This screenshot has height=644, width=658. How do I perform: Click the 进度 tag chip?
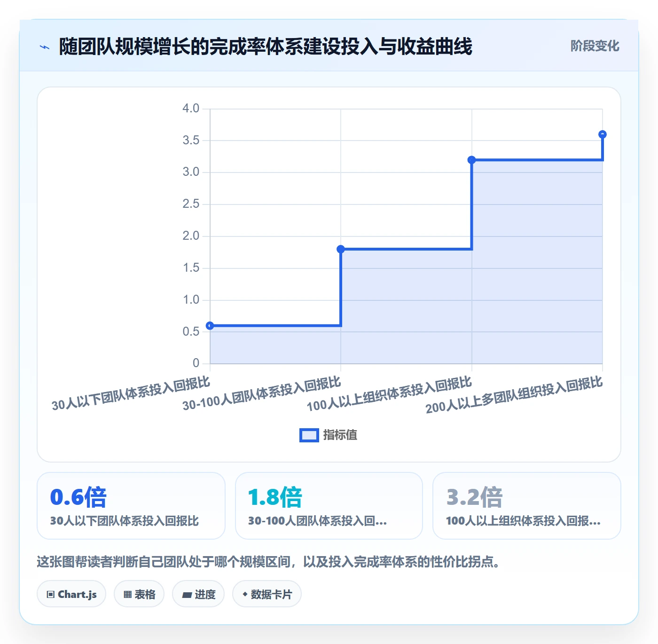point(198,594)
